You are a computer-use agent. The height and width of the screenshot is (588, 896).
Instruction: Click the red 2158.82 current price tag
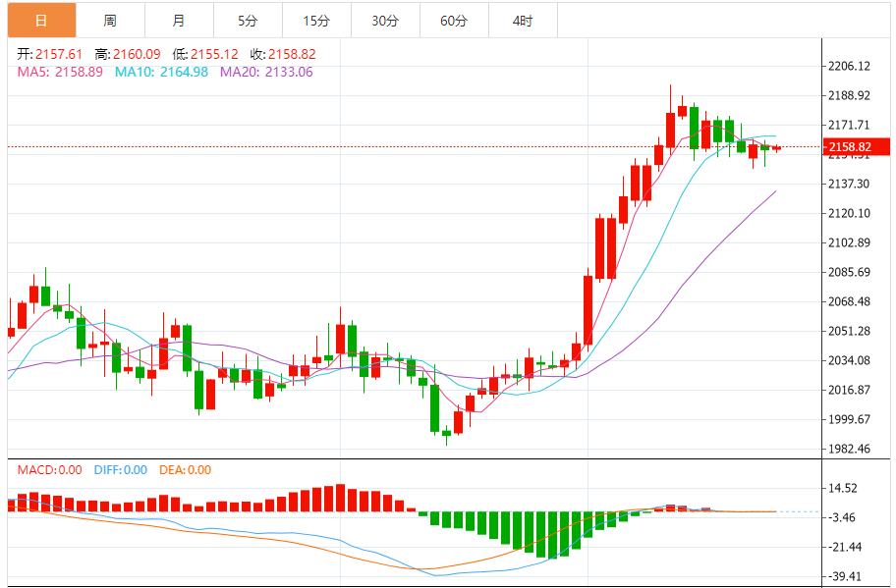click(x=856, y=146)
